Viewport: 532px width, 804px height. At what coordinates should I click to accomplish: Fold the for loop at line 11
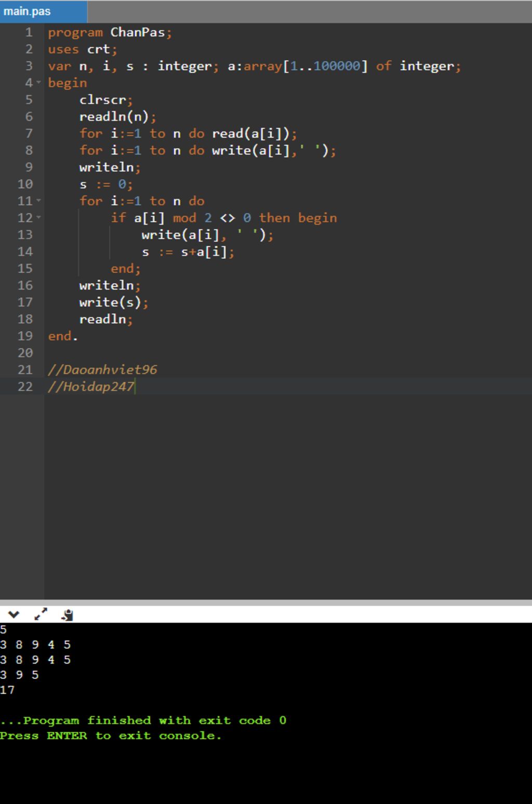38,201
